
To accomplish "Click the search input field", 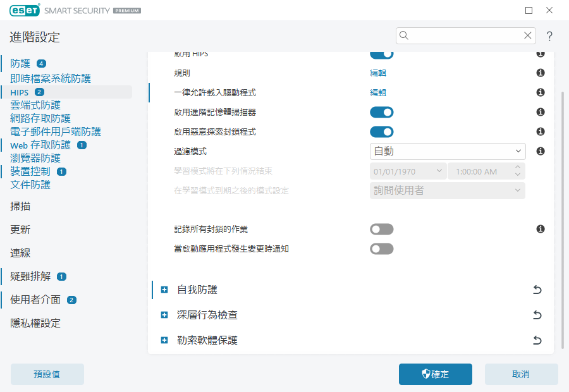I will (x=465, y=35).
